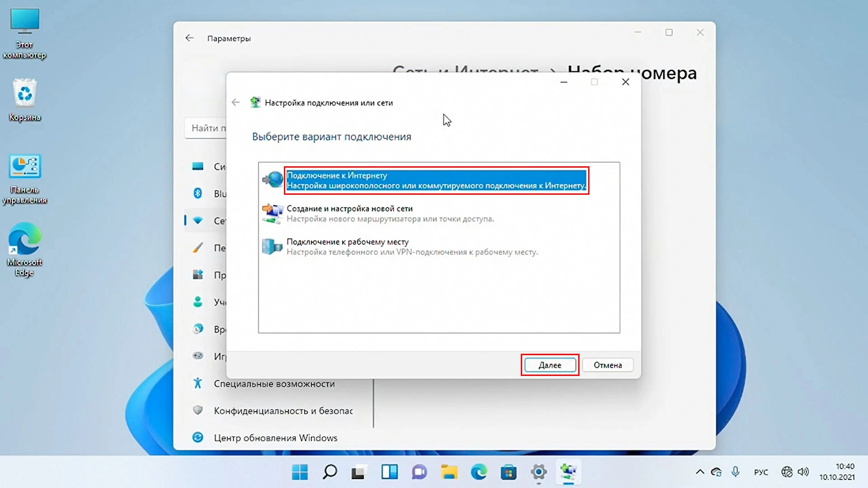Select Создание и настройка новой сети
868x488 pixels.
(x=349, y=209)
